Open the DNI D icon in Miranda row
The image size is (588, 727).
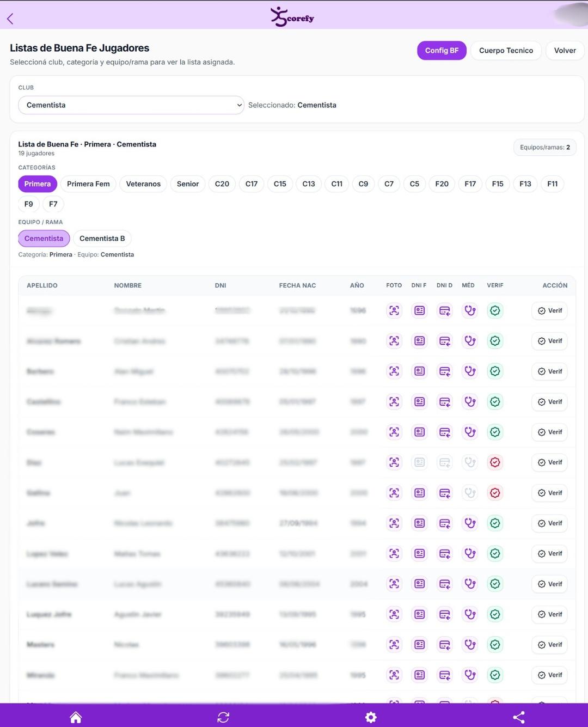tap(445, 675)
